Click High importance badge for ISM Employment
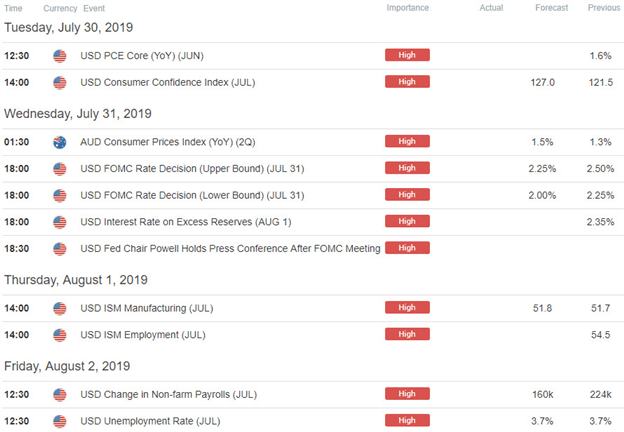The width and height of the screenshot is (624, 432). (x=407, y=334)
